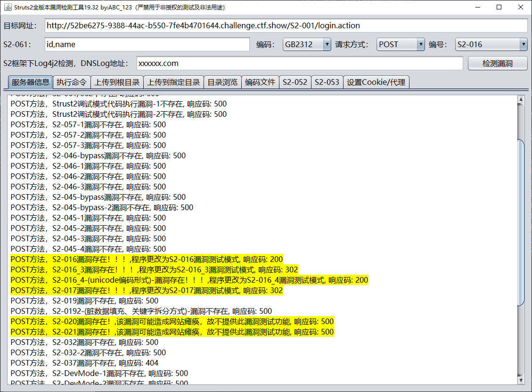This screenshot has height=392, width=532.
Task: Click the S2-057-3 result line
Action: click(88, 146)
